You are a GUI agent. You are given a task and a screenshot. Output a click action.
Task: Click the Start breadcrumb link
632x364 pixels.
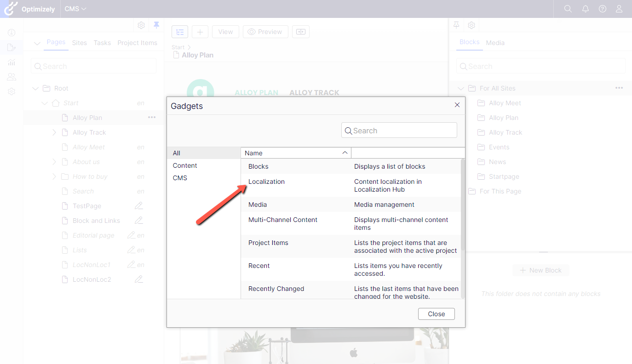[178, 47]
